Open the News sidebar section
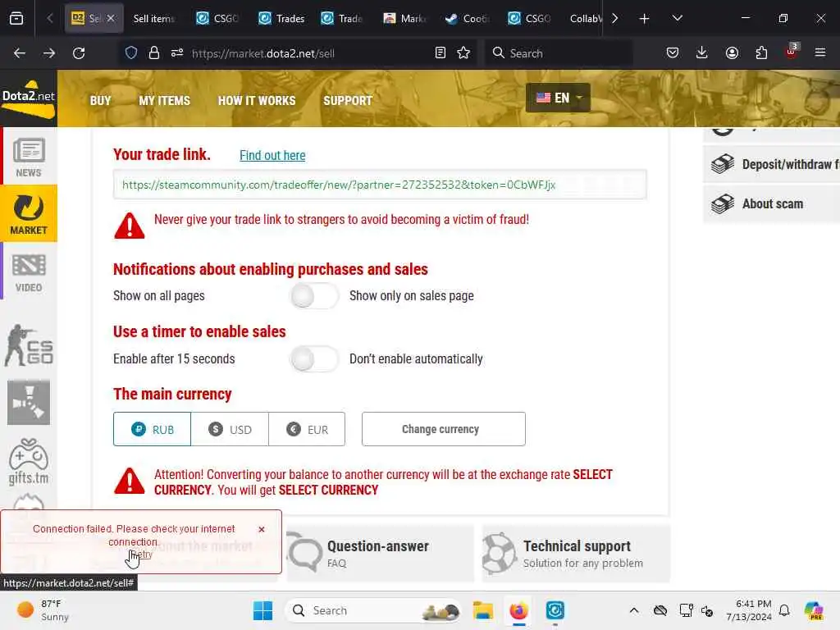The image size is (840, 630). [x=29, y=157]
